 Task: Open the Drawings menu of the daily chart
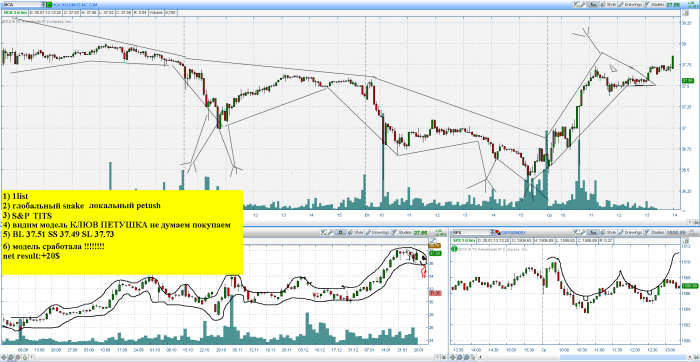tap(378, 233)
